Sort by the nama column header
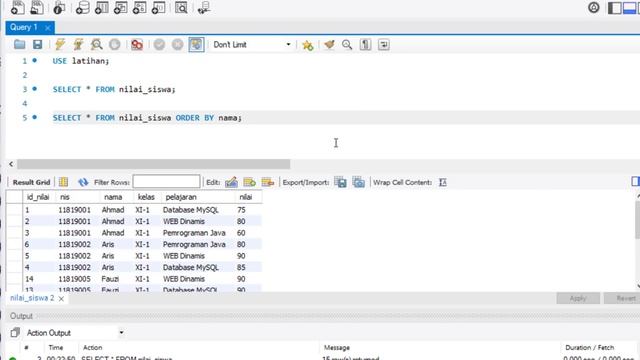640x360 pixels. [x=113, y=197]
